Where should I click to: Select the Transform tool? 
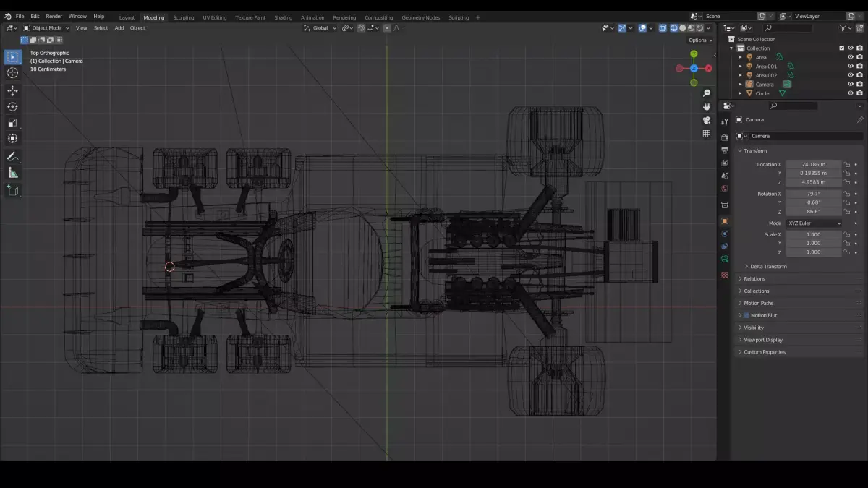point(12,139)
